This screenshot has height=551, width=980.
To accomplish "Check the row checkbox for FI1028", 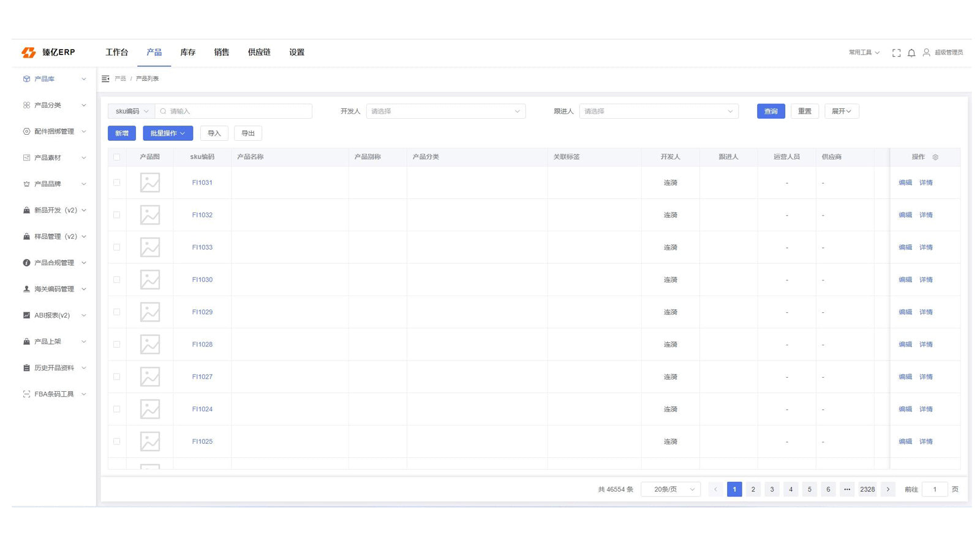I will click(117, 344).
